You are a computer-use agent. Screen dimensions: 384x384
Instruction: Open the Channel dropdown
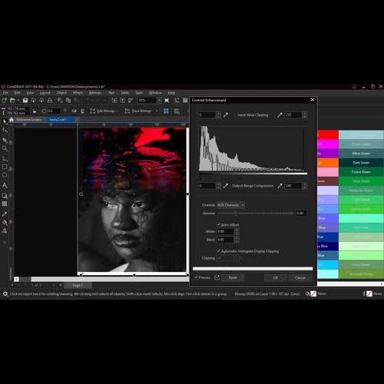(231, 205)
